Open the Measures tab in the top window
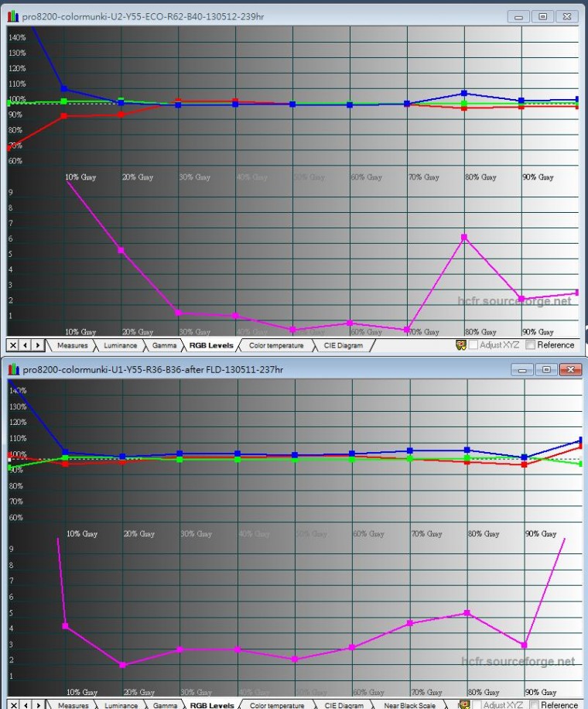This screenshot has height=709, width=588. point(72,345)
